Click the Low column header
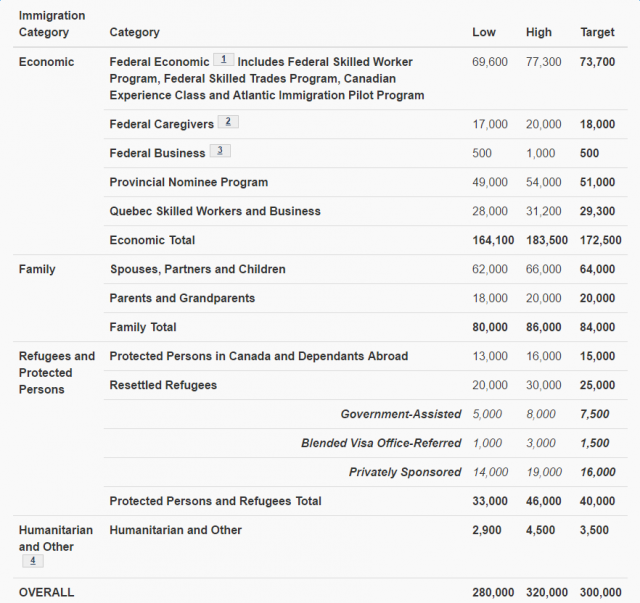The image size is (640, 603). point(484,32)
